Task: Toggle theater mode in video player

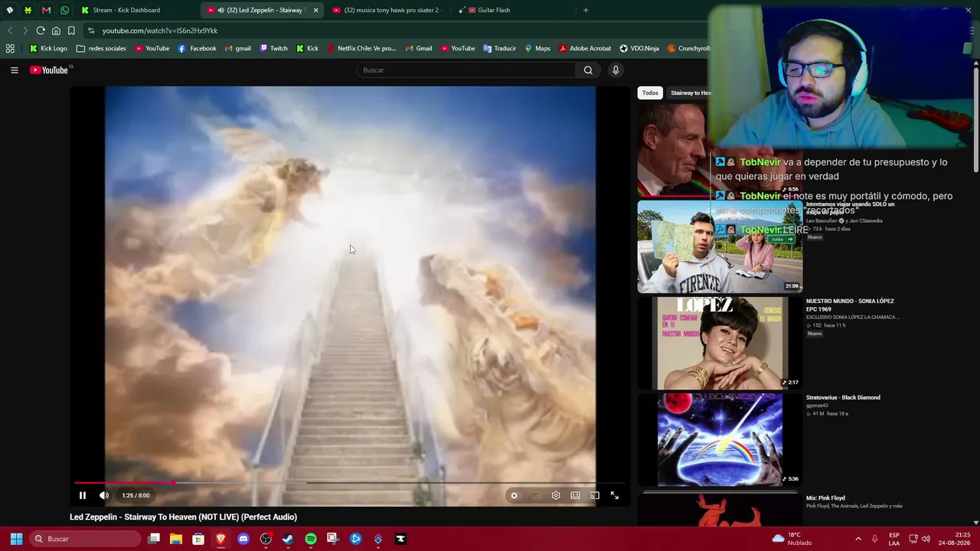Action: point(575,495)
